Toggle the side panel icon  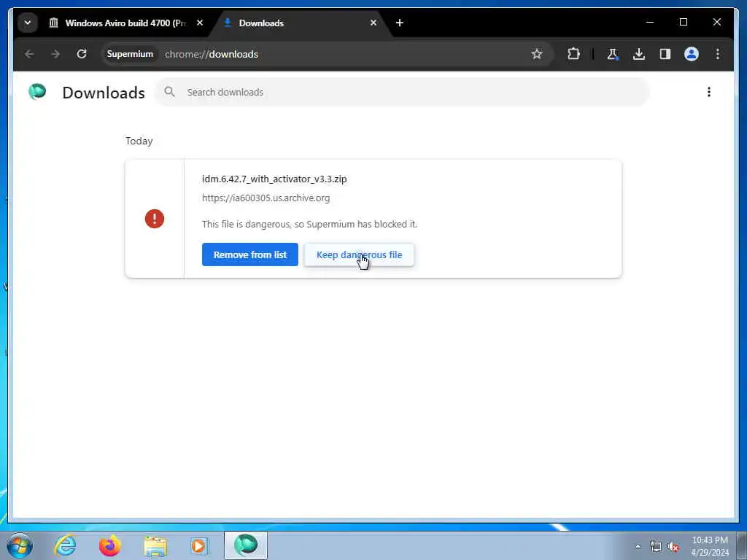665,54
